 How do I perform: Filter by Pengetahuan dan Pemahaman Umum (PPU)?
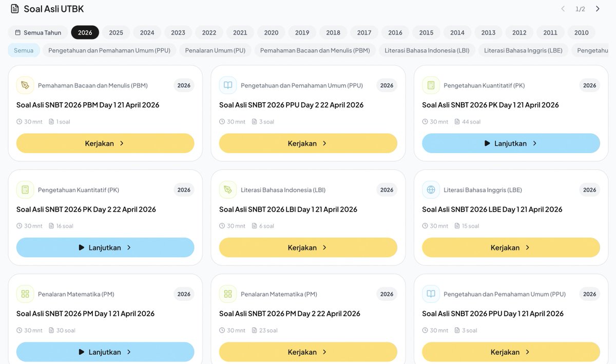(x=109, y=50)
